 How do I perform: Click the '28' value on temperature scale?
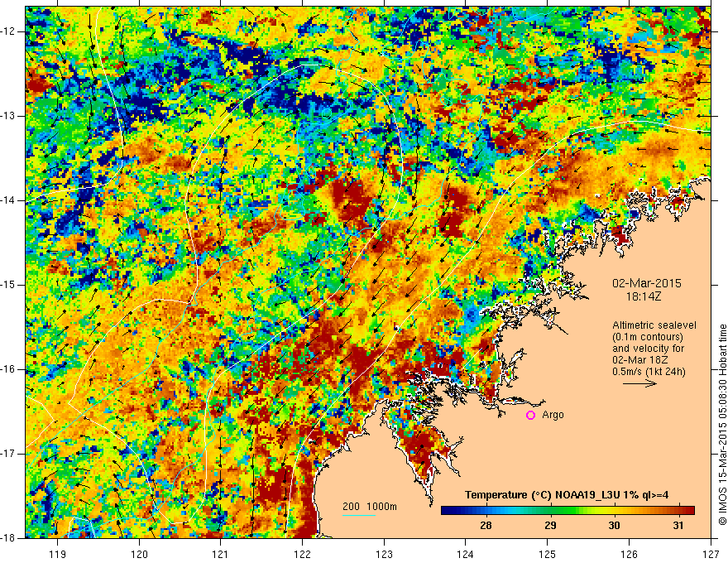486,526
